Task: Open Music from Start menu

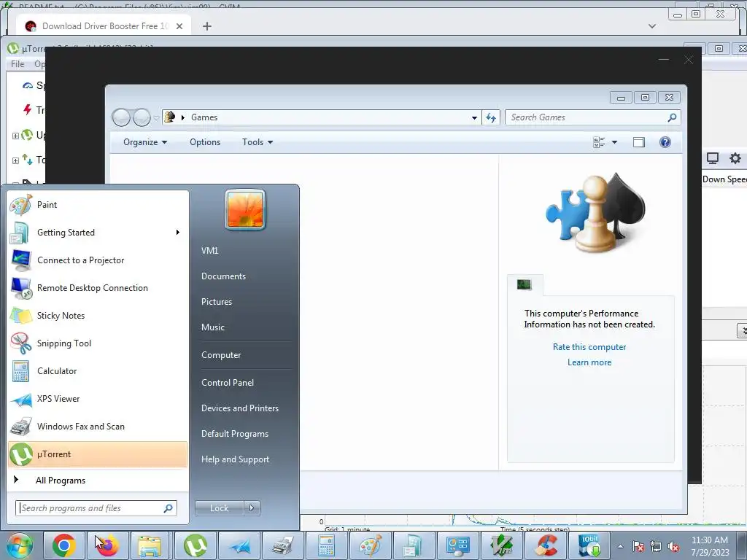Action: pos(213,327)
